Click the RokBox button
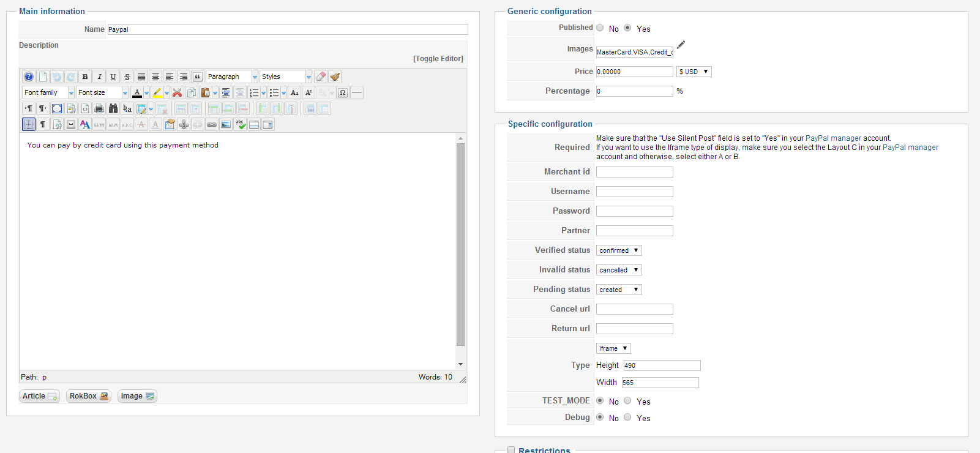Viewport: 980px width, 453px height. (x=89, y=396)
